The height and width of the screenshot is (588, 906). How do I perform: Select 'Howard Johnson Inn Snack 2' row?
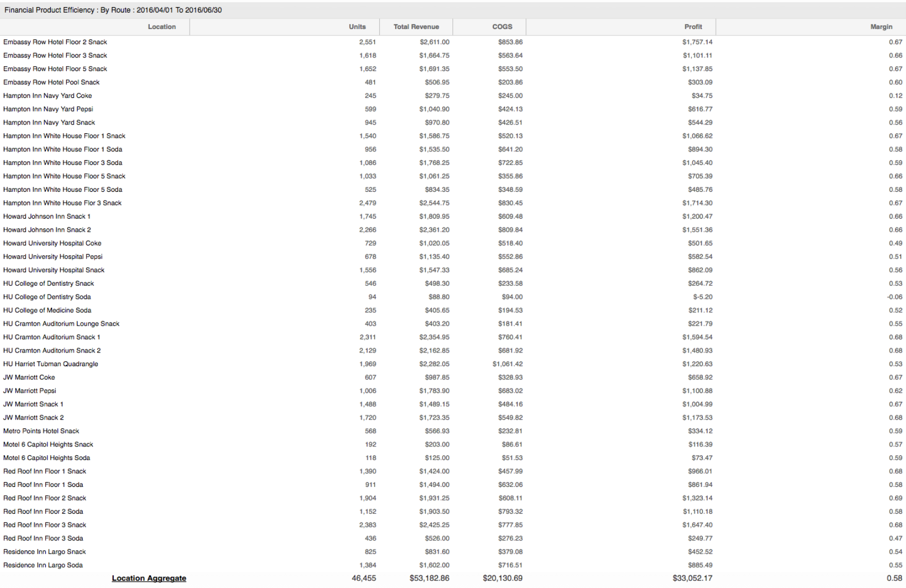[453, 230]
